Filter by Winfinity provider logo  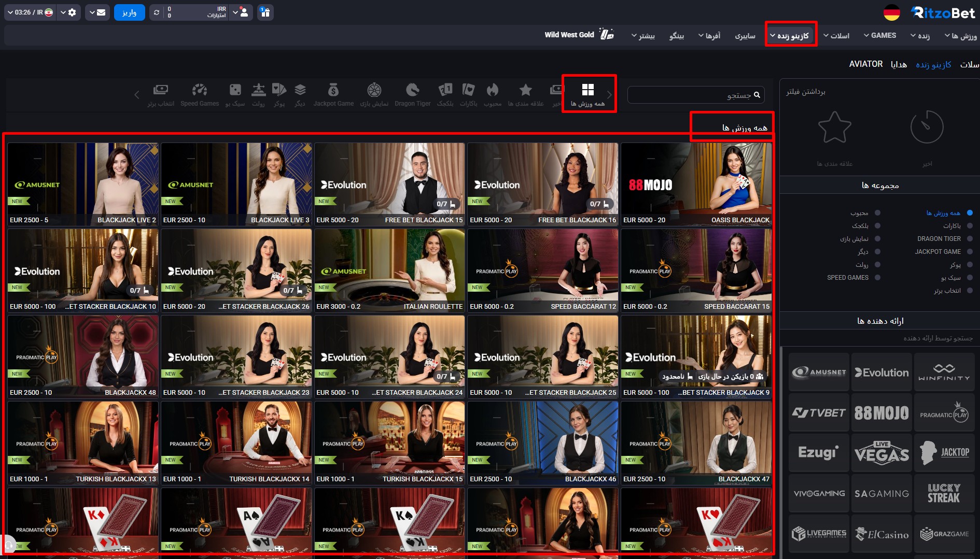[x=944, y=372]
